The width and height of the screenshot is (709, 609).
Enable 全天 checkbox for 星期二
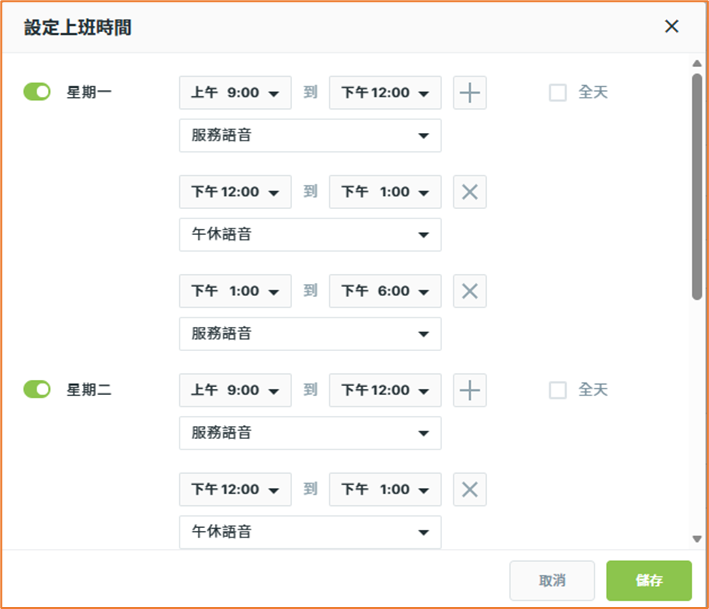click(558, 390)
